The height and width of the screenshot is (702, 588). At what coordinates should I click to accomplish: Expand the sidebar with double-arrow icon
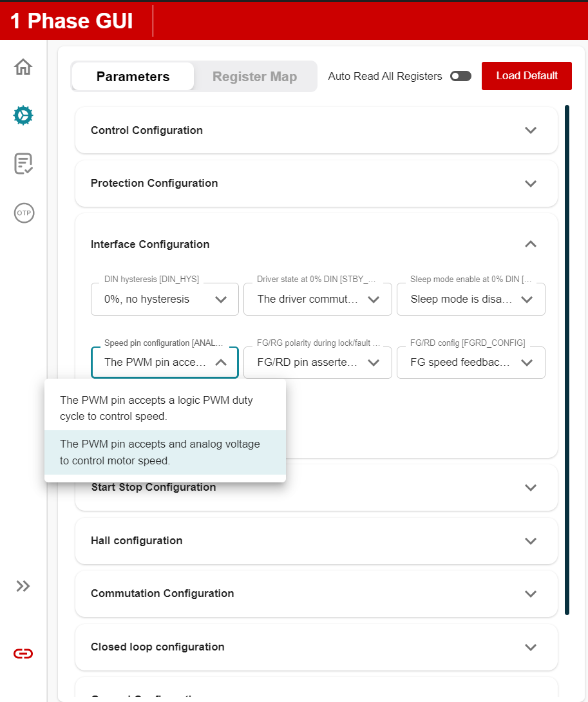click(x=23, y=586)
